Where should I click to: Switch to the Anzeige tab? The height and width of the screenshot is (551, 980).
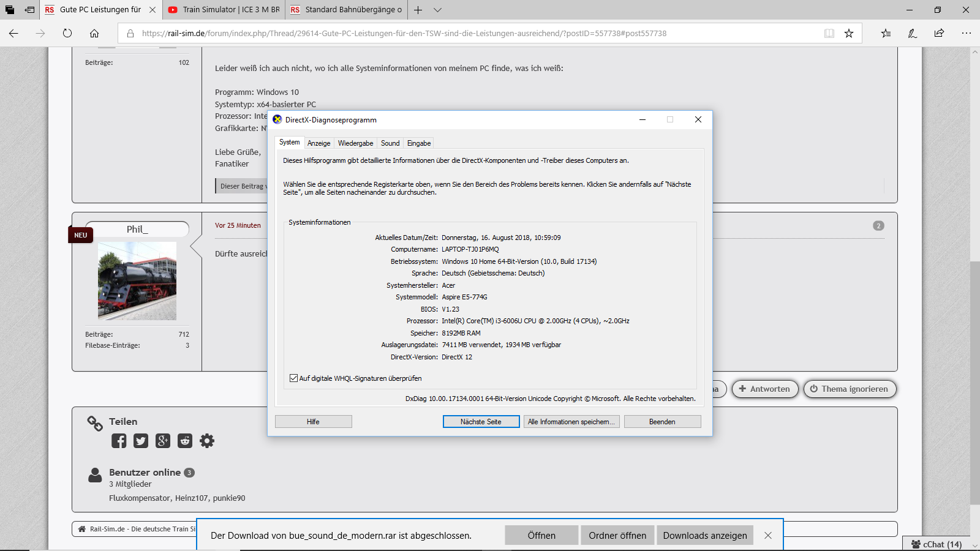[319, 143]
